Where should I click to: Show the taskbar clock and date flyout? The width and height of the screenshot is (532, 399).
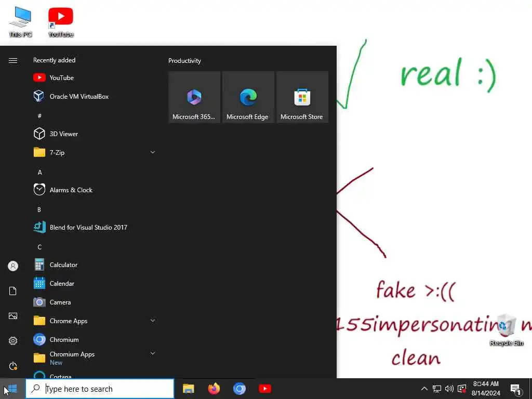coord(486,389)
